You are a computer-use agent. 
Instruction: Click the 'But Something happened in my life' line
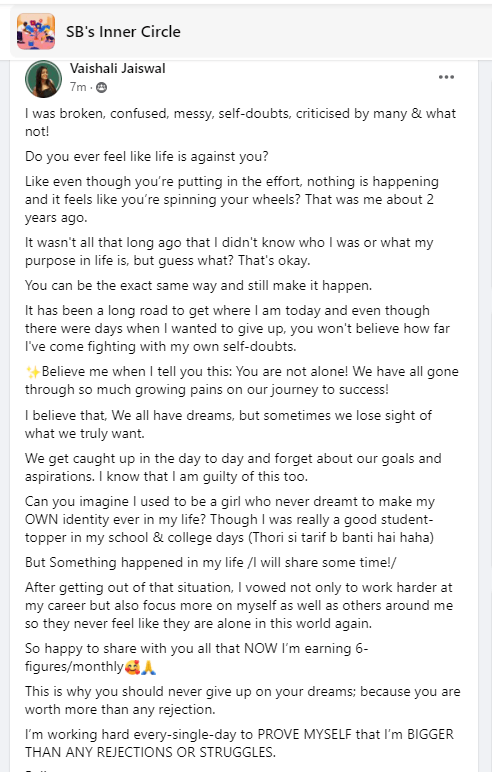(x=211, y=562)
